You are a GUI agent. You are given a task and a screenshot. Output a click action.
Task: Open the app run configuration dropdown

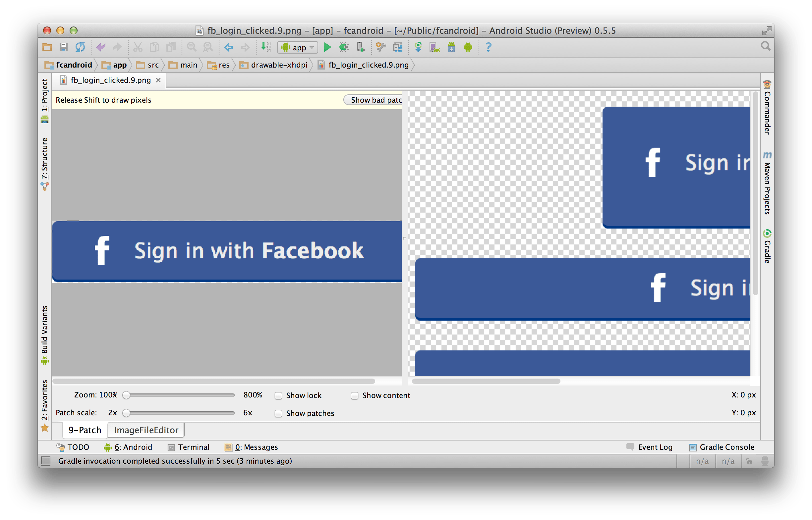(298, 47)
